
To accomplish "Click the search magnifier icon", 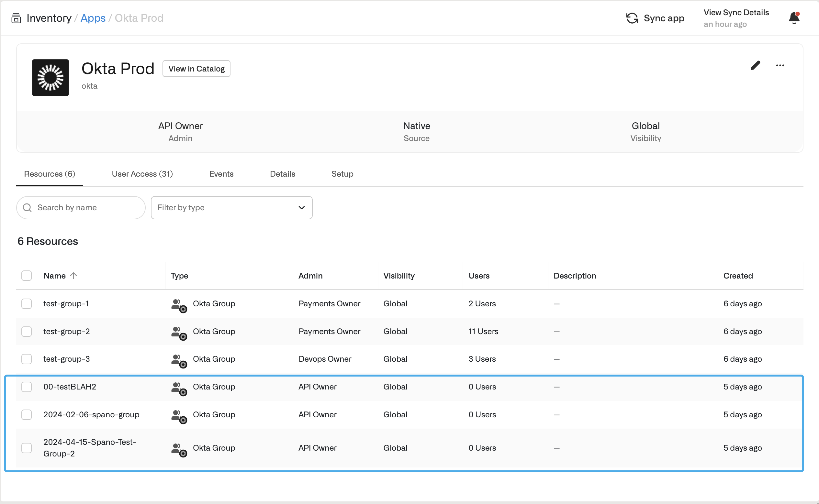I will 27,208.
